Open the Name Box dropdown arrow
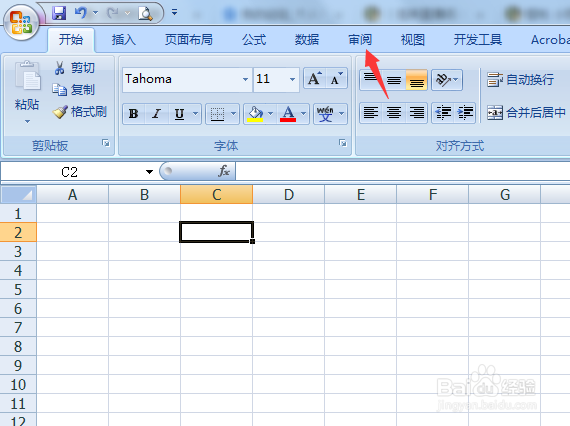Screen dimensions: 570x426 [x=149, y=172]
